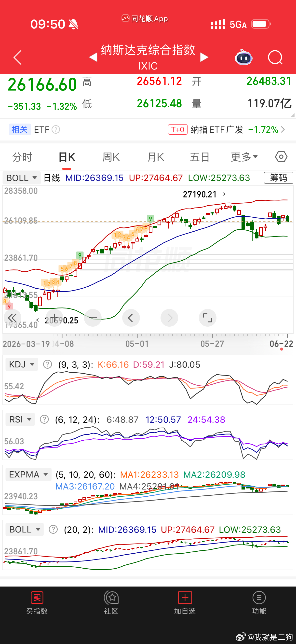The image size is (296, 644).
Task: Tap the 05-01 date on time axis
Action: click(x=137, y=344)
